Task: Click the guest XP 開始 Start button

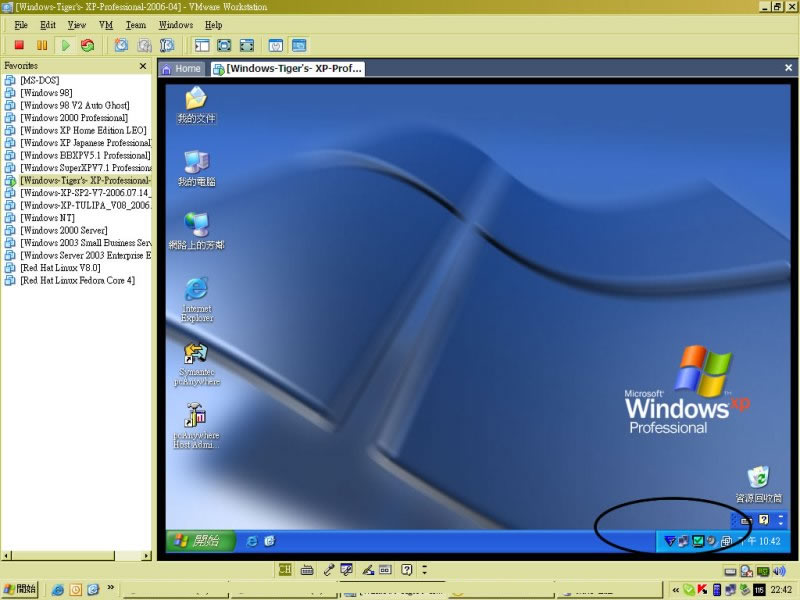Action: tap(201, 541)
